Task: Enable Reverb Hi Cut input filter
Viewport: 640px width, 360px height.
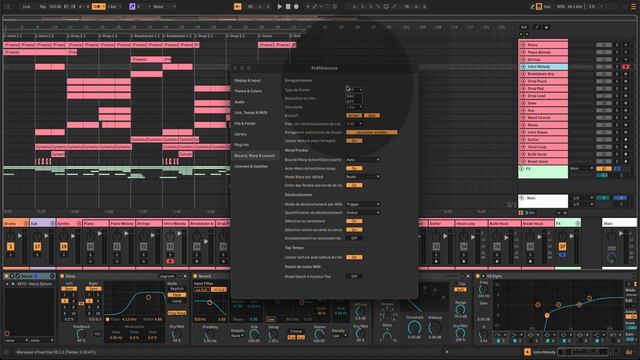Action: 219,289
